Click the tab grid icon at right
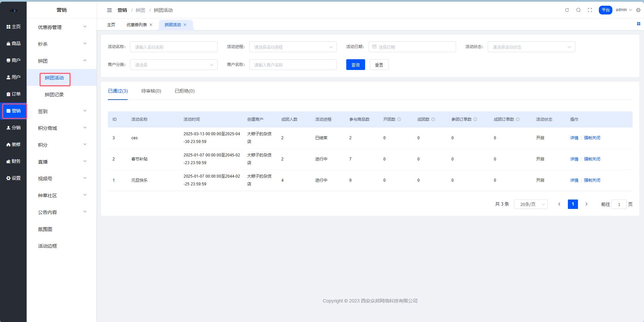 [x=638, y=24]
